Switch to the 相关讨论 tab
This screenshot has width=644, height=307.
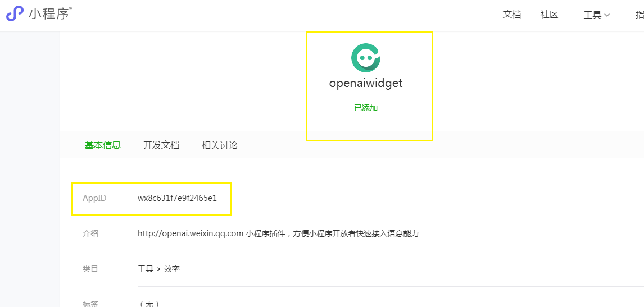pos(219,145)
